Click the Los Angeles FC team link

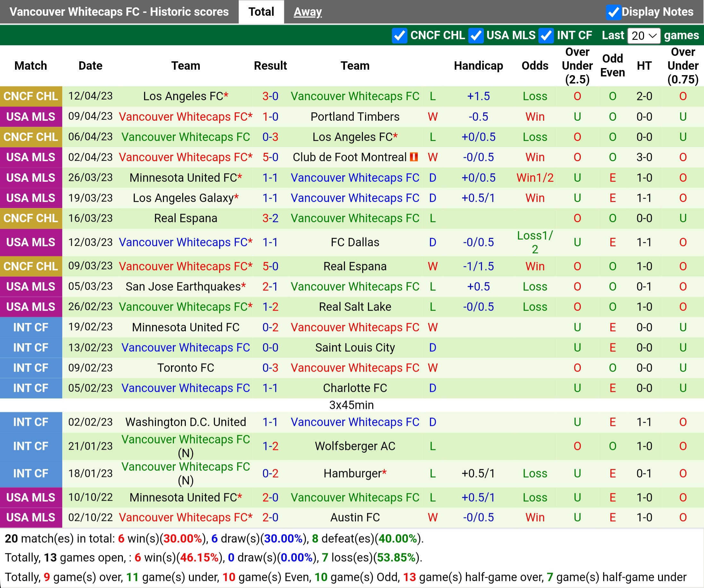186,96
